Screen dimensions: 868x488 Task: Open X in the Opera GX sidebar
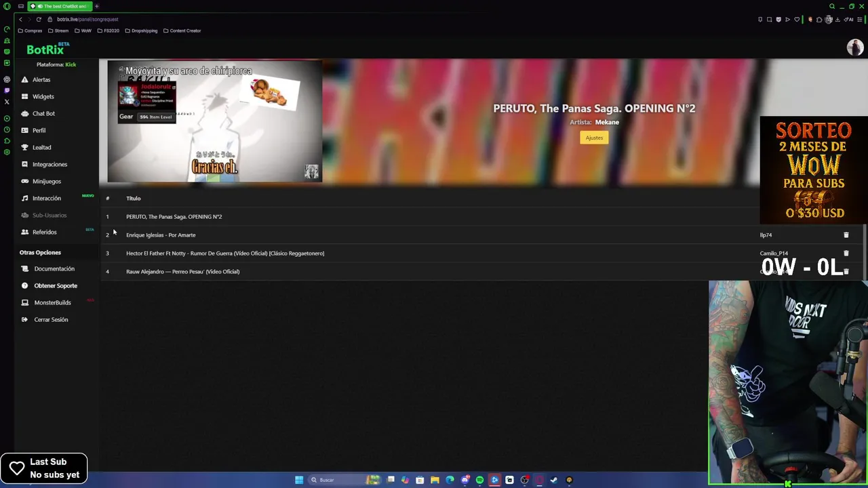tap(7, 102)
